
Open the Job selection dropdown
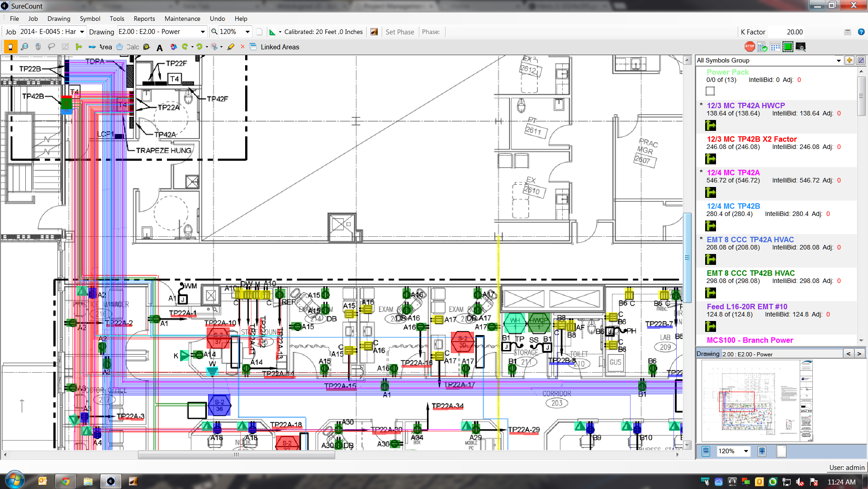click(82, 32)
